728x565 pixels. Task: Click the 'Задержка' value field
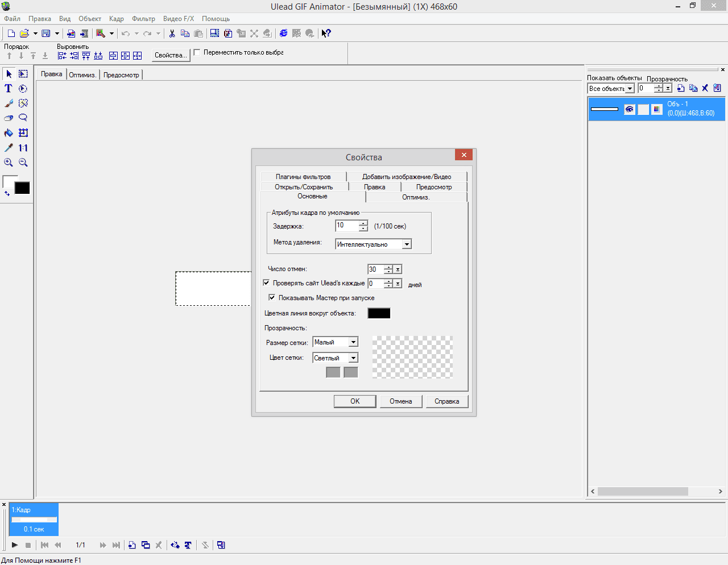[x=347, y=226]
